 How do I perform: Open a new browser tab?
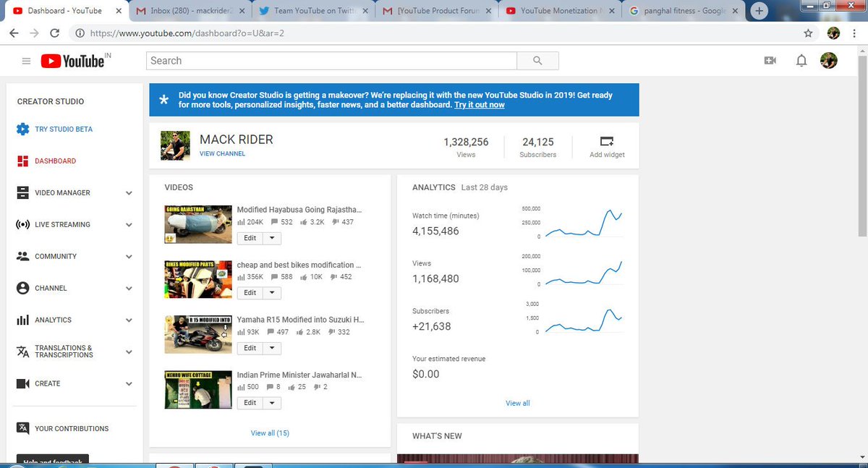(x=759, y=11)
